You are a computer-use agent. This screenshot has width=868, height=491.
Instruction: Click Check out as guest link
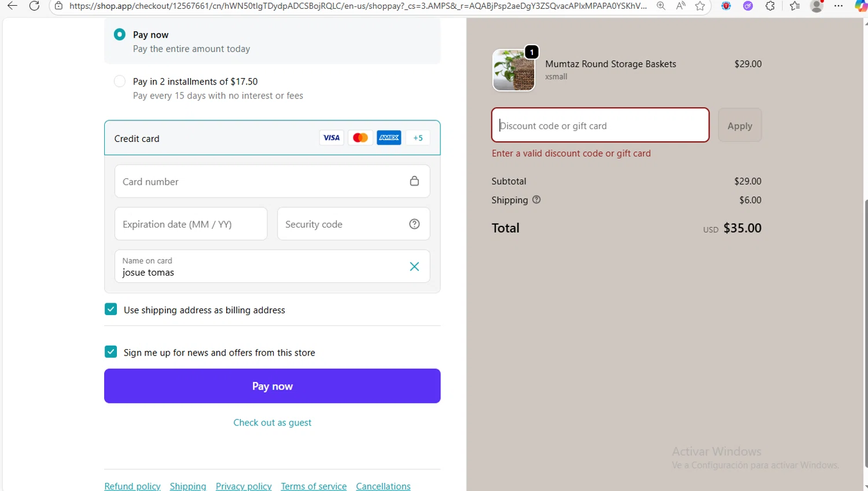(273, 423)
